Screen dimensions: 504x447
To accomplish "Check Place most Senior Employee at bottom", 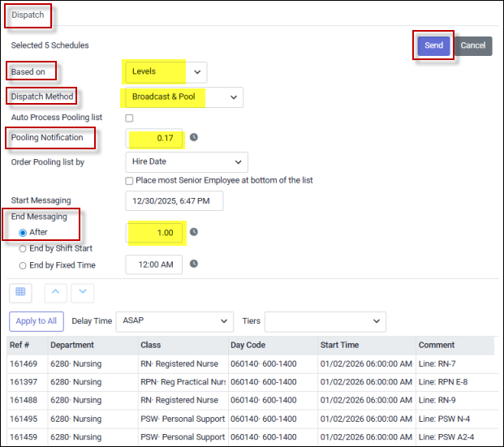I will pyautogui.click(x=129, y=180).
